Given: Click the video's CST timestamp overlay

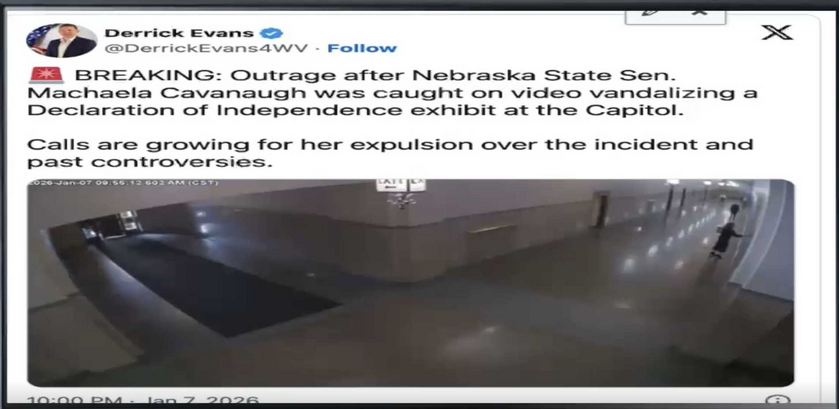Looking at the screenshot, I should click(x=124, y=183).
